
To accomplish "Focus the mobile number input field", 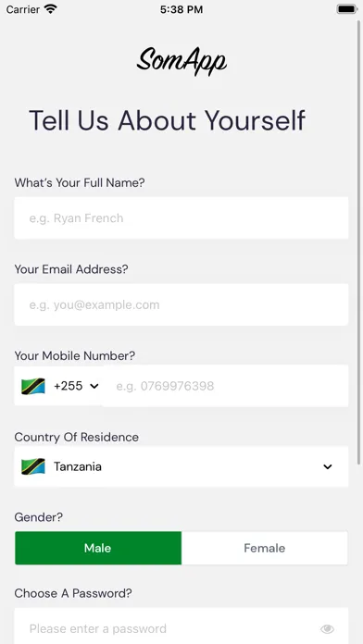I will point(225,386).
